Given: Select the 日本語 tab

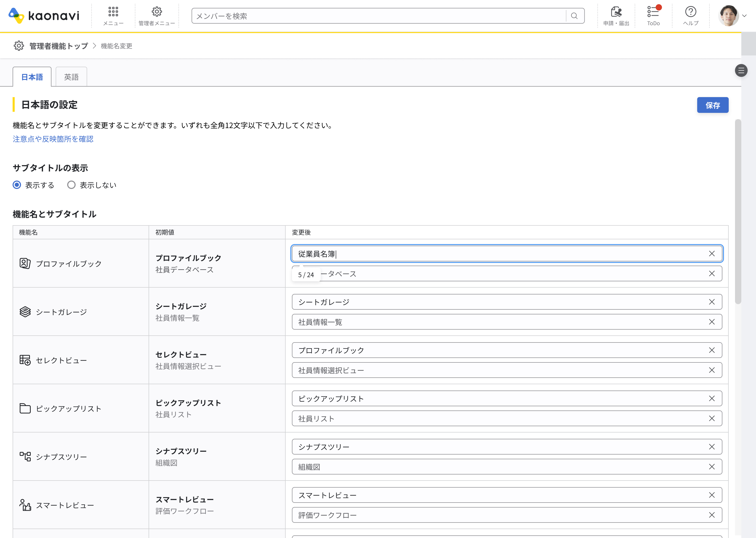Looking at the screenshot, I should 32,77.
